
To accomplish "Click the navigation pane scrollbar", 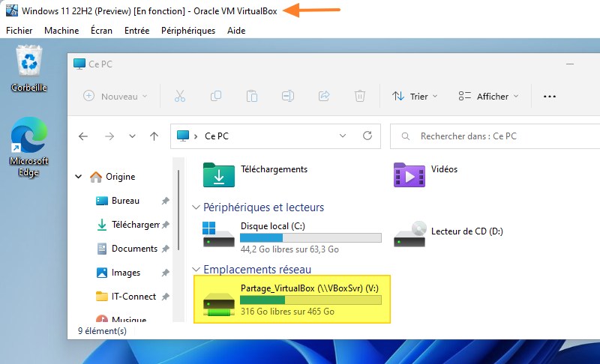I will tap(178, 210).
